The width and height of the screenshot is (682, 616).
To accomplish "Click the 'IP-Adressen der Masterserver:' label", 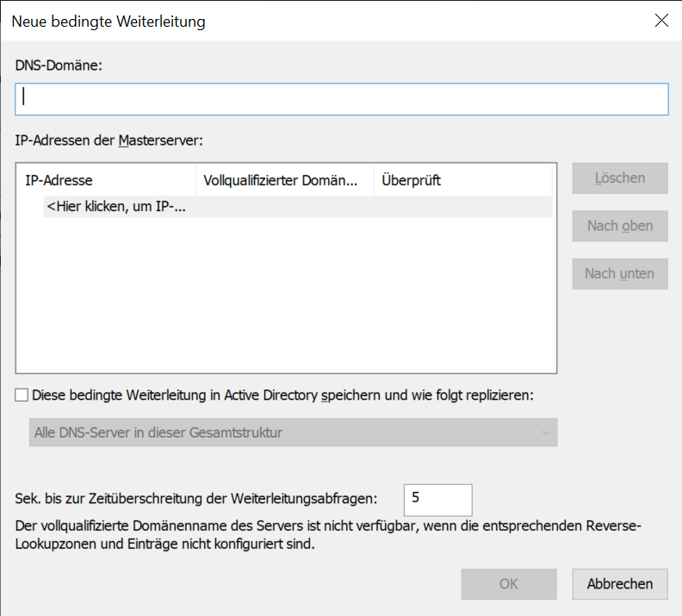I will 109,140.
